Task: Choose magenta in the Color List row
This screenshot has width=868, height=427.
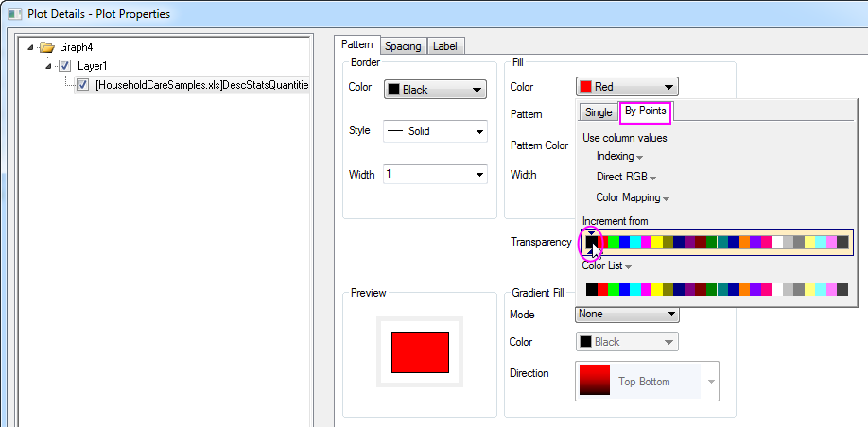Action: pos(646,289)
